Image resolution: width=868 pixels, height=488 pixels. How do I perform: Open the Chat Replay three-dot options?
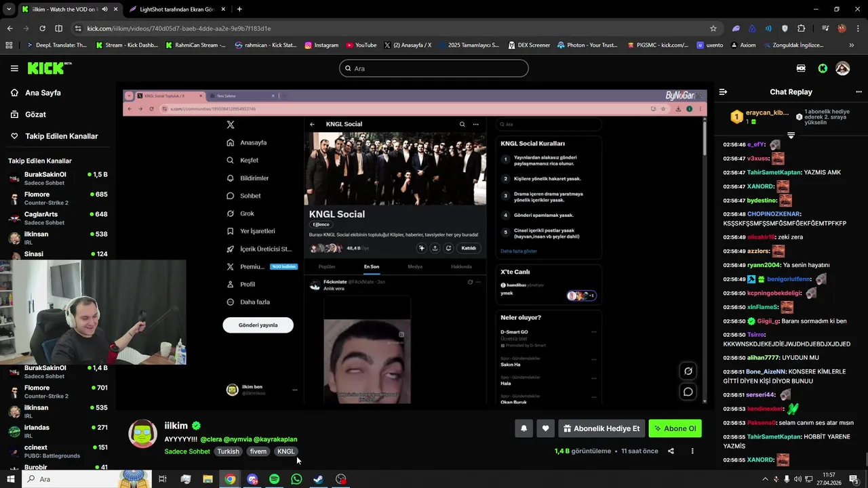click(859, 92)
